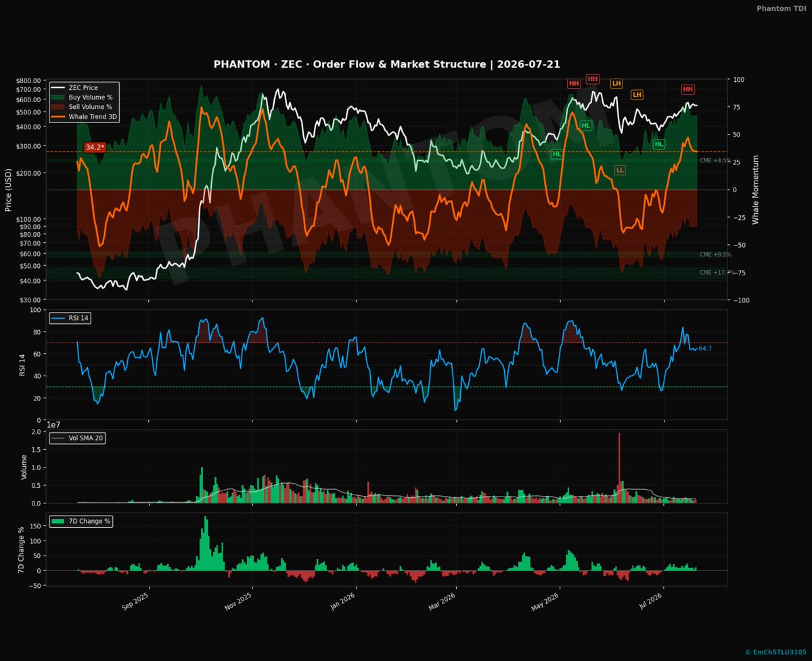Click the Jul 2026 date tick
This screenshot has height=661, width=812.
pos(651,601)
